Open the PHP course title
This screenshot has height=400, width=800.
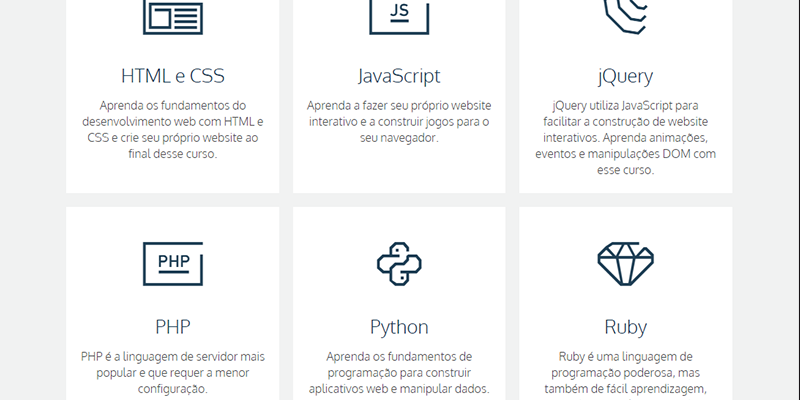point(172,327)
